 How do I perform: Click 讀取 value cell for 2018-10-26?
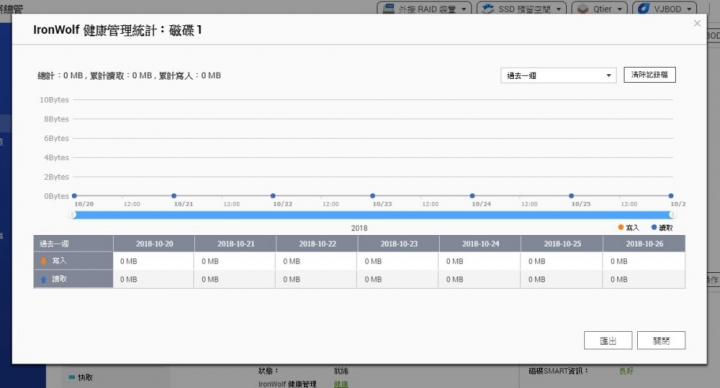[644, 279]
